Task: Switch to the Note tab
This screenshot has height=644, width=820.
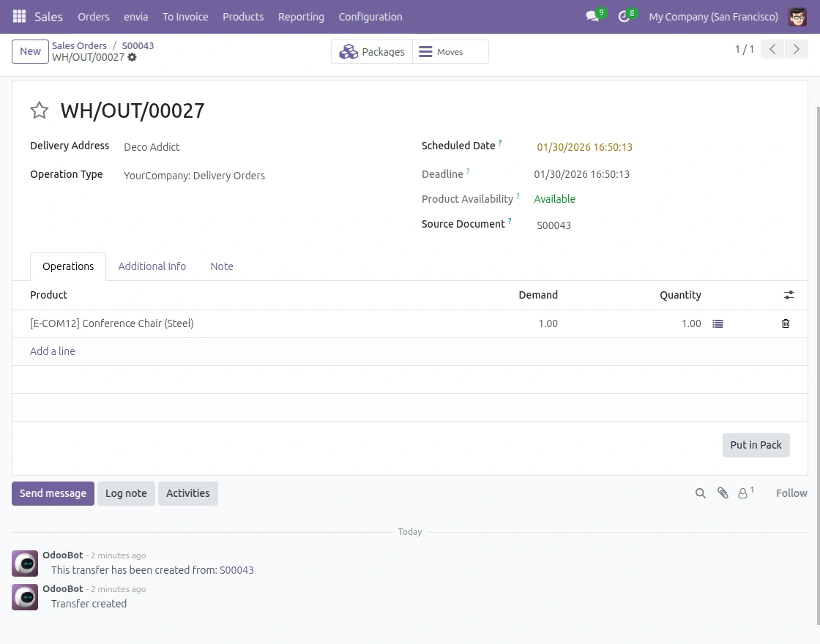Action: pyautogui.click(x=222, y=266)
